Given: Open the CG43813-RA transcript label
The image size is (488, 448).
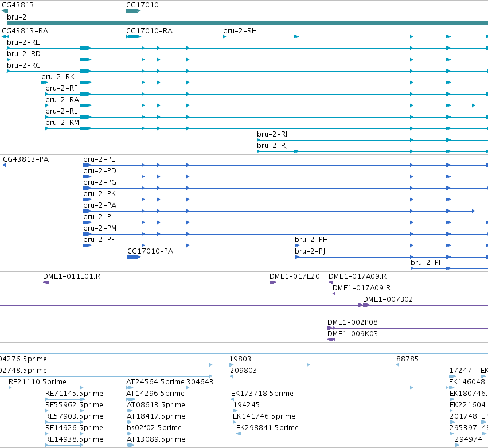Looking at the screenshot, I should 25,31.
